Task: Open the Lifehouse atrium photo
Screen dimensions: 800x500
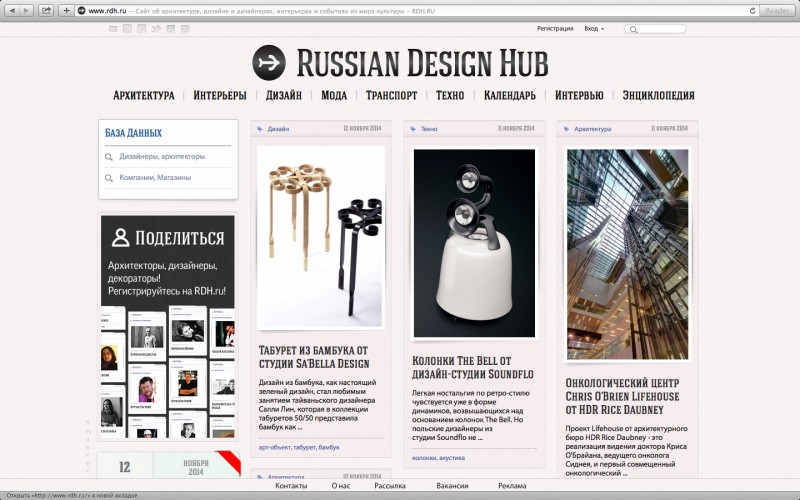Action: [x=628, y=254]
